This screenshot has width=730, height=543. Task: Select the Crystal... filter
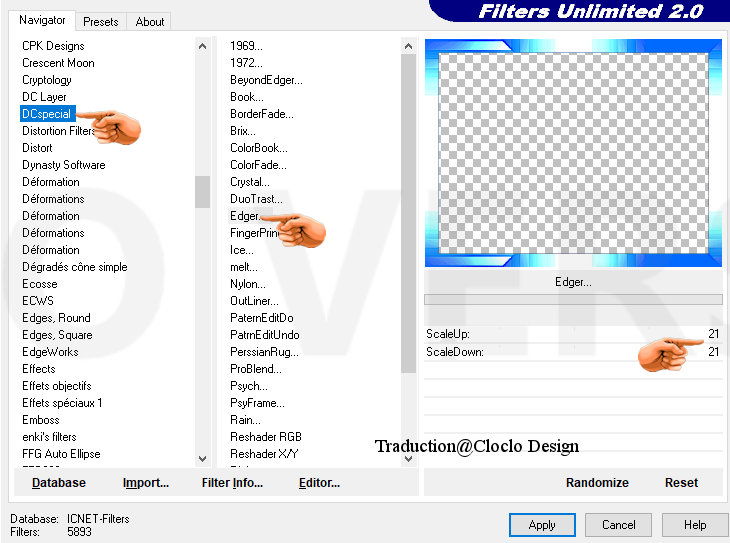pyautogui.click(x=250, y=182)
